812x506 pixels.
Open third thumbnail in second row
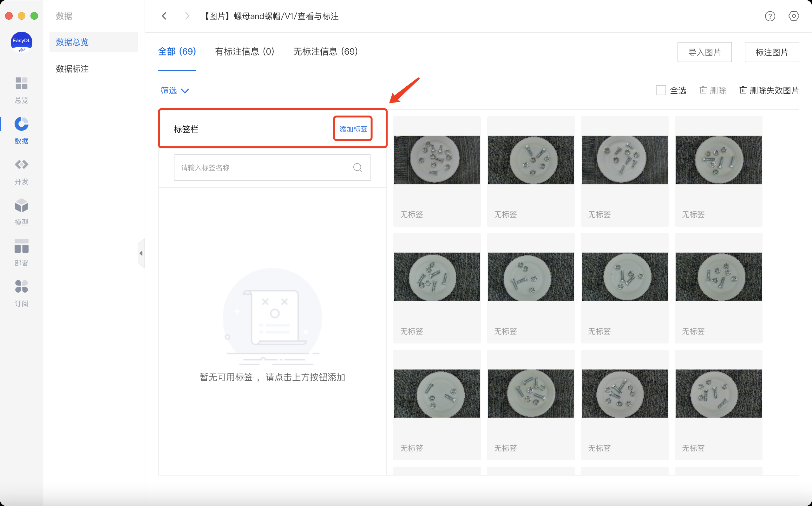(625, 276)
